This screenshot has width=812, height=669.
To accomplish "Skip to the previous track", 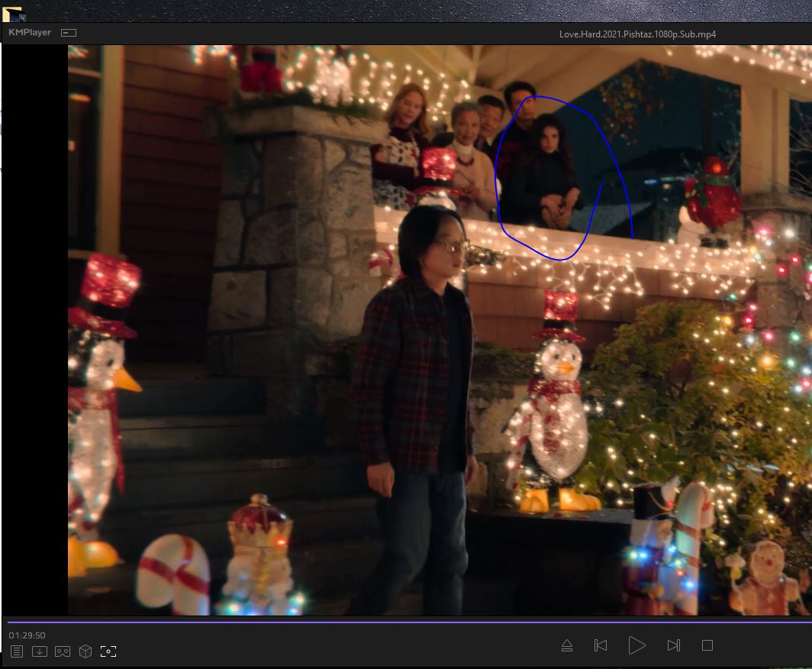I will pyautogui.click(x=601, y=646).
